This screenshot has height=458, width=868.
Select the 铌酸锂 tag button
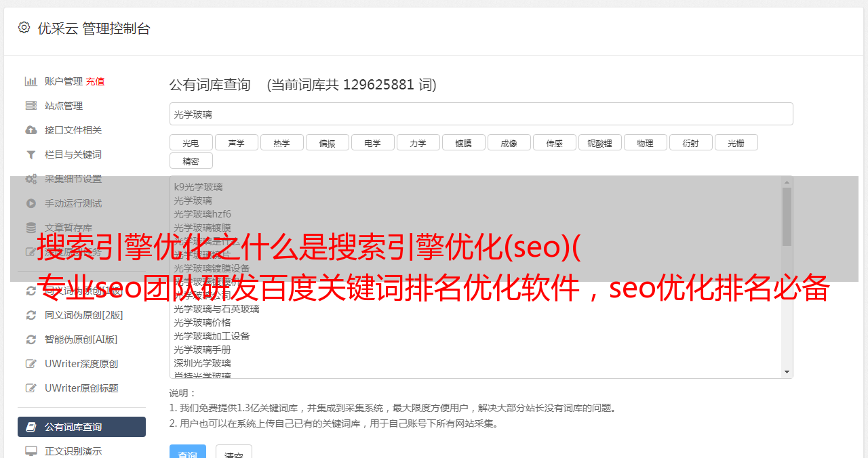coord(600,142)
